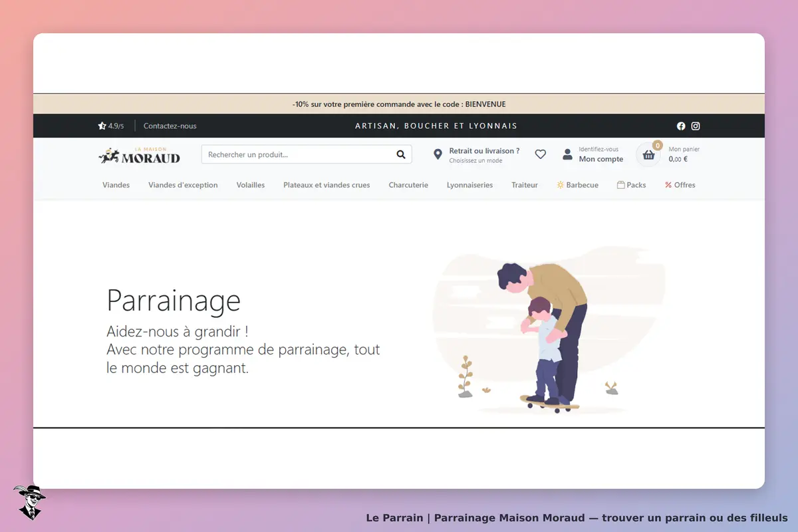The height and width of the screenshot is (532, 798).
Task: Open the Facebook page icon
Action: (x=681, y=126)
